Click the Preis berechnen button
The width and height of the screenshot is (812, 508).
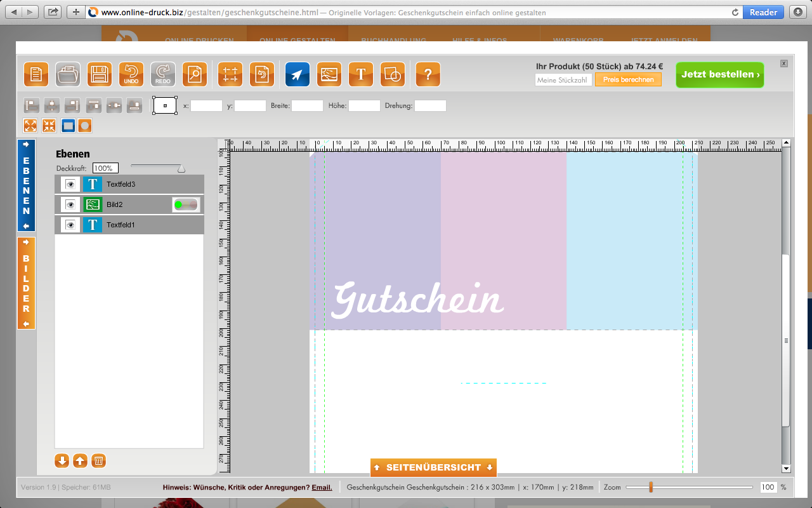coord(628,79)
